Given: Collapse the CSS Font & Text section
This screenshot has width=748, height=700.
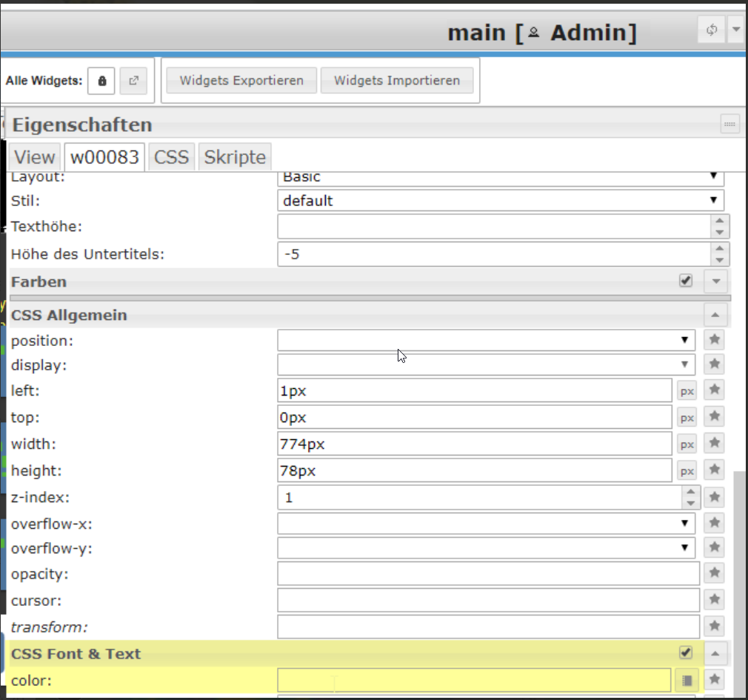Looking at the screenshot, I should coord(715,654).
